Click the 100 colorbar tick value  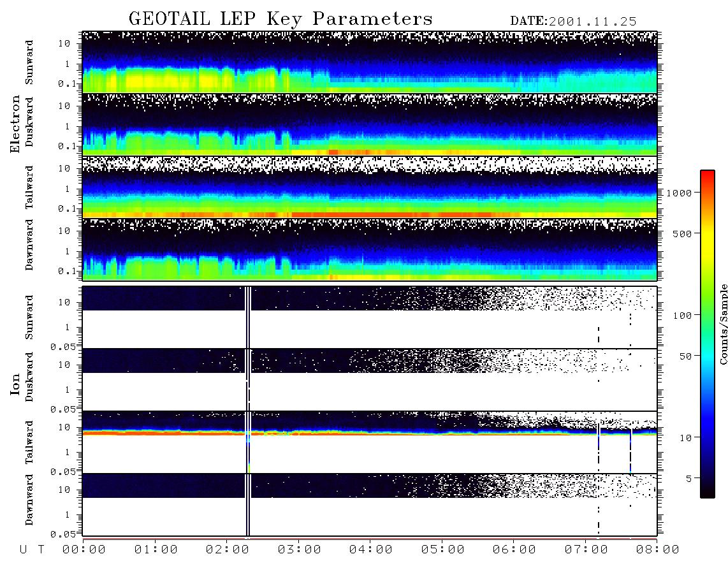coord(683,316)
